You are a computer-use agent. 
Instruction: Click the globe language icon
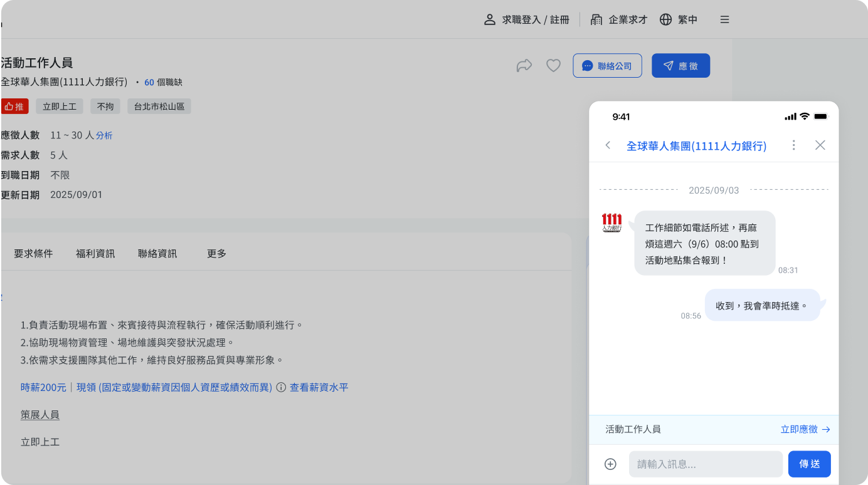click(x=666, y=19)
